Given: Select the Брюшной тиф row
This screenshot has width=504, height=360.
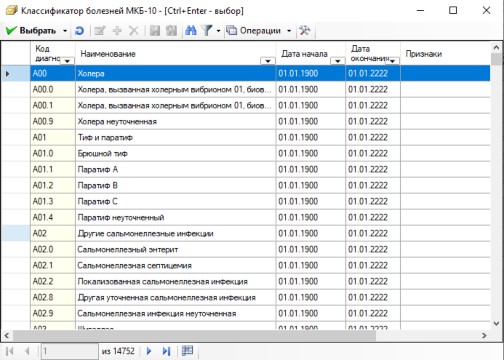Looking at the screenshot, I should click(246, 153).
